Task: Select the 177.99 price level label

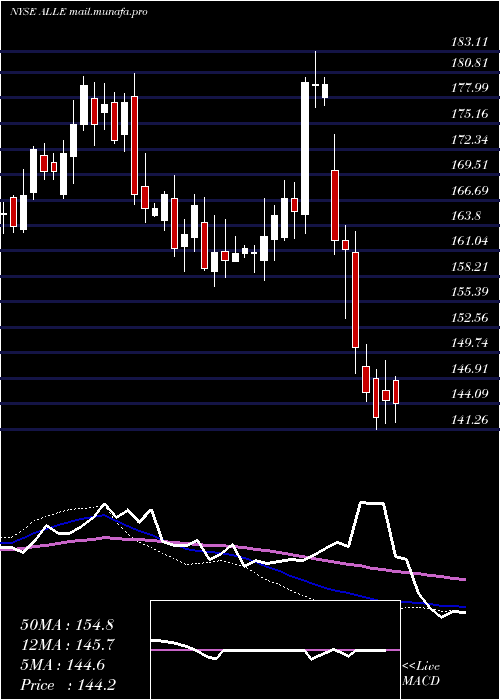Action: (x=469, y=88)
